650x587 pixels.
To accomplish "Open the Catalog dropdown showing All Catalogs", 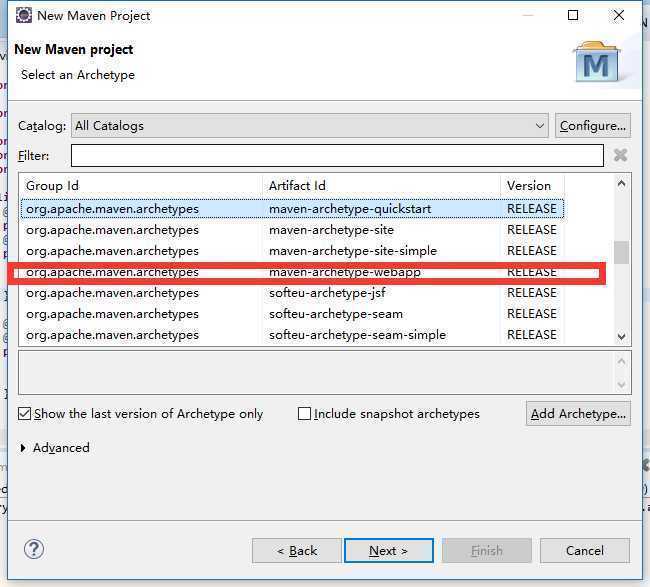I will pyautogui.click(x=310, y=126).
